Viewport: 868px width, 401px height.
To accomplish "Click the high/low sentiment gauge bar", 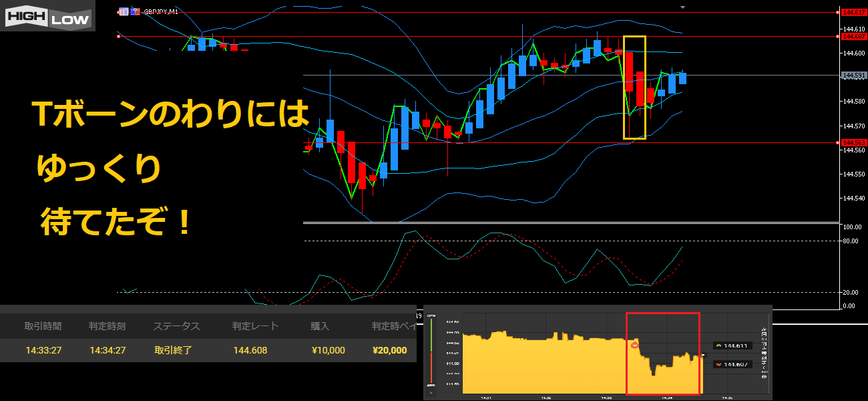I will point(431,352).
